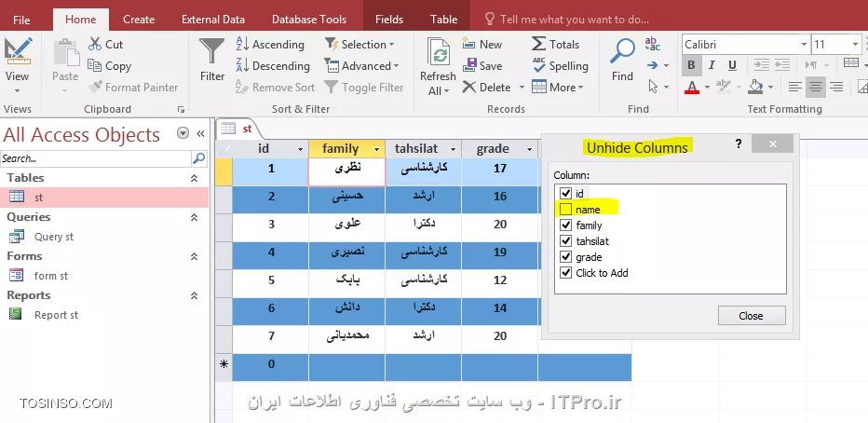Open the tahsilat column header dropdown arrow

(453, 149)
